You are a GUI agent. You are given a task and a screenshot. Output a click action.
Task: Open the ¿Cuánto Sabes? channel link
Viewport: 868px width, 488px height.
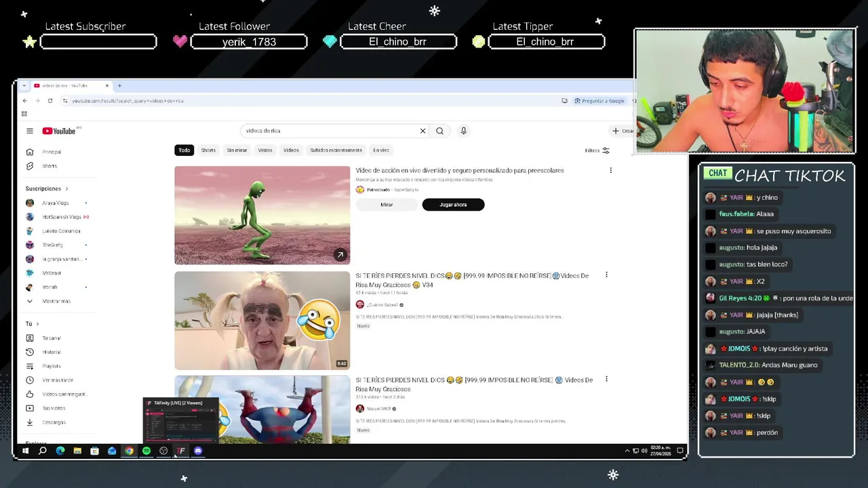[x=382, y=304]
